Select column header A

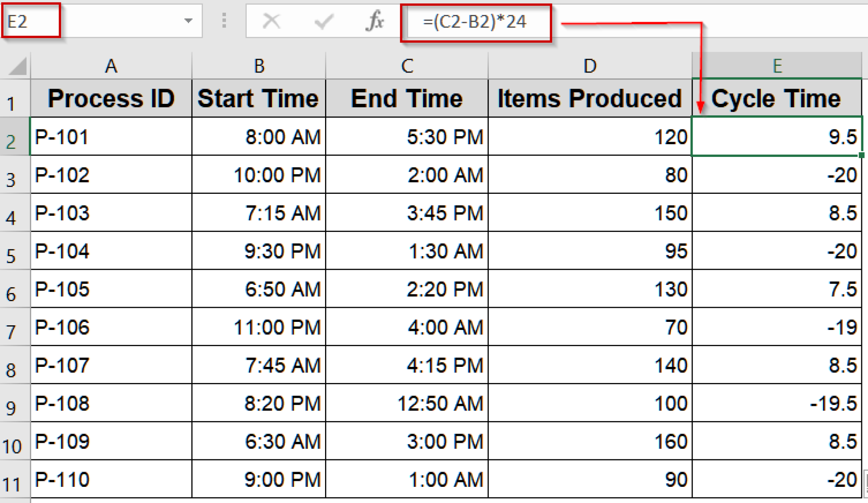tap(111, 66)
